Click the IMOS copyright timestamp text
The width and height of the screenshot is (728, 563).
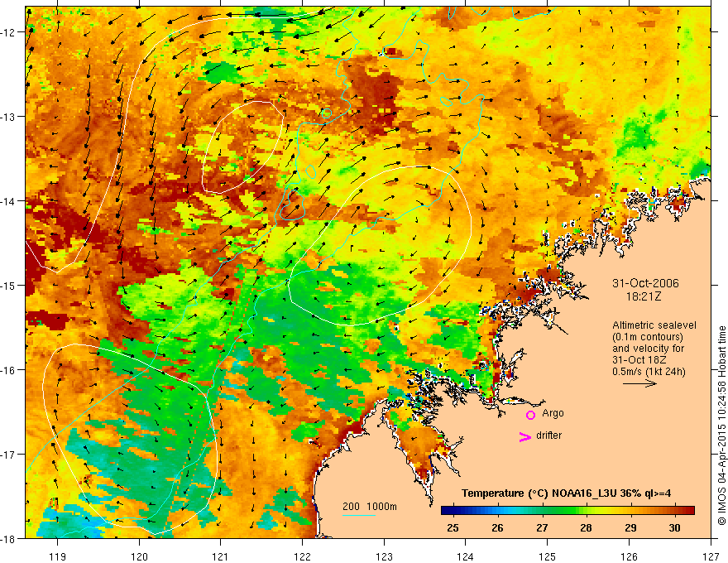click(x=721, y=426)
